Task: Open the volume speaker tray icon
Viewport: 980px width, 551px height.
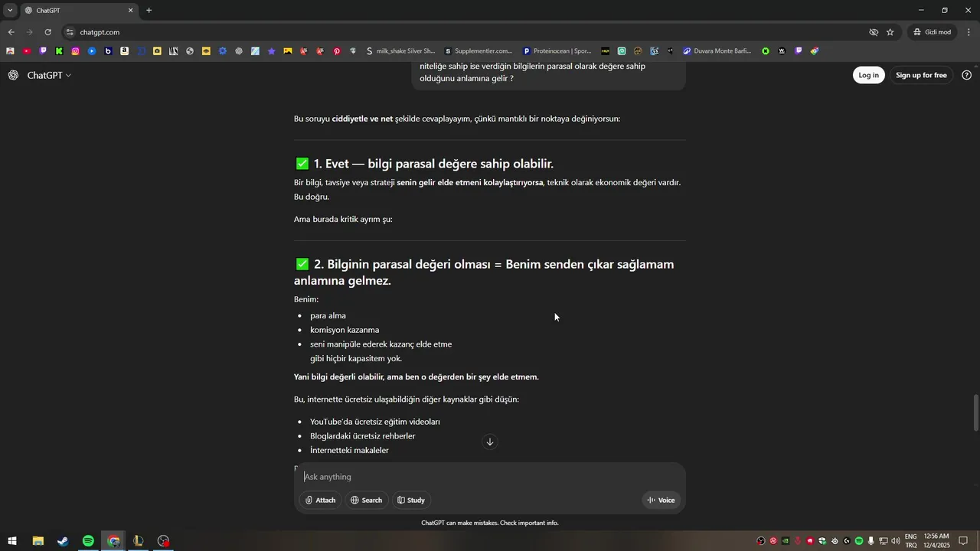Action: tap(896, 541)
